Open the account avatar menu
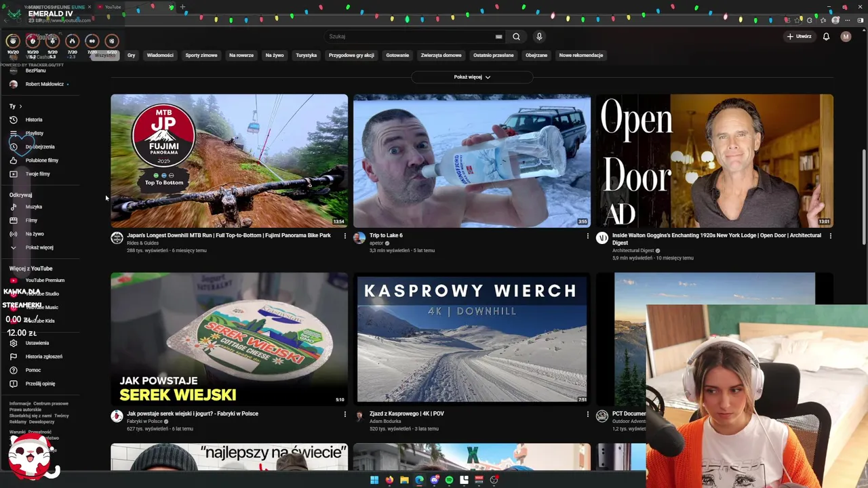 pyautogui.click(x=846, y=37)
